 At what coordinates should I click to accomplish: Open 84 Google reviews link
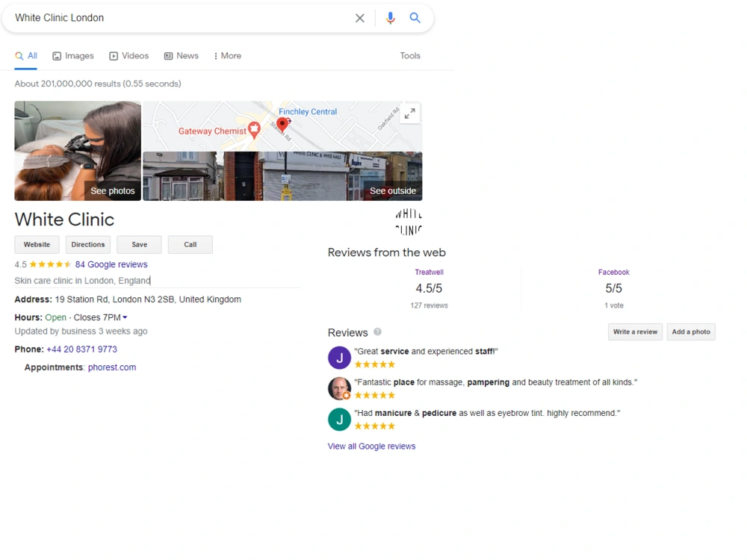point(111,264)
